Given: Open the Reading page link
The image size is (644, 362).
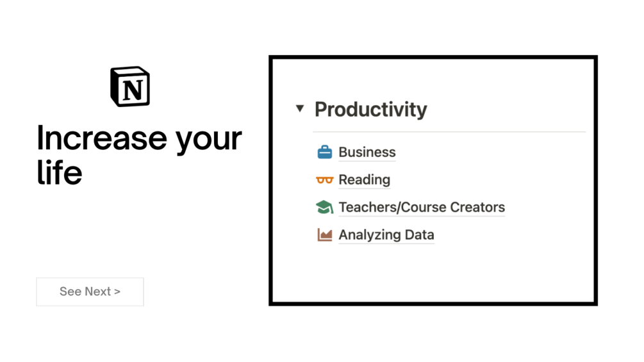Looking at the screenshot, I should point(364,180).
